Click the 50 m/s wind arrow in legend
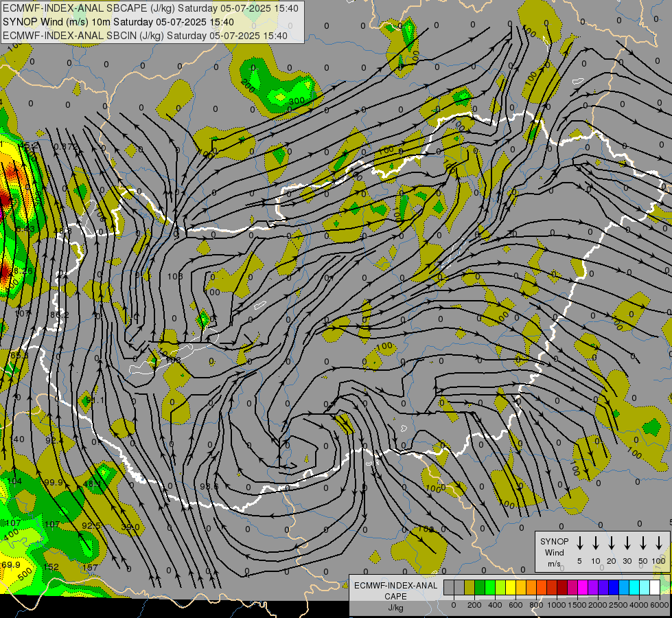The image size is (672, 618). [x=643, y=543]
